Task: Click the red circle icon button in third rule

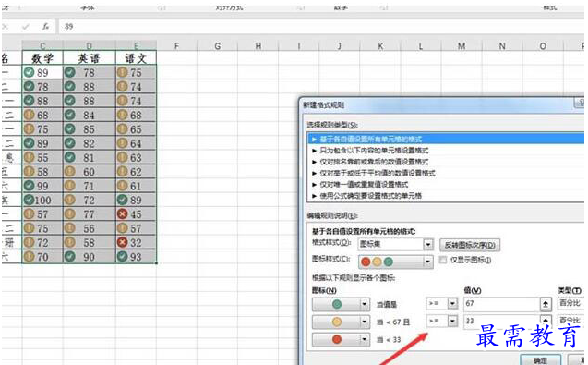Action: [337, 339]
